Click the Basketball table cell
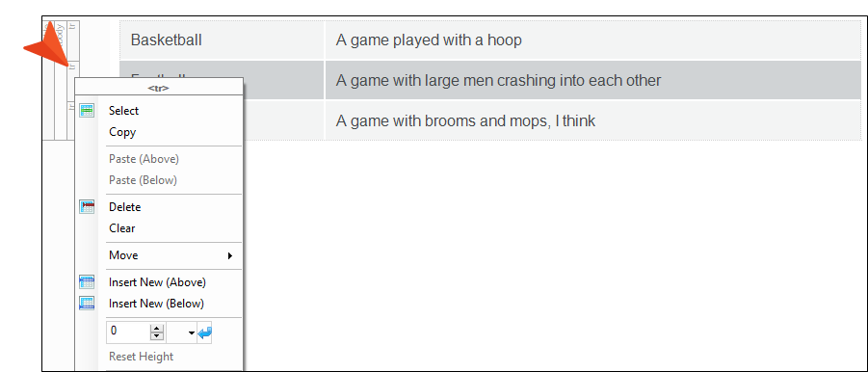The width and height of the screenshot is (868, 372). click(x=222, y=40)
